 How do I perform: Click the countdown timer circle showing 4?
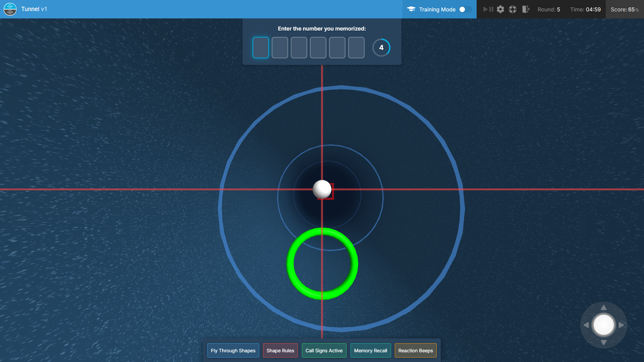381,48
